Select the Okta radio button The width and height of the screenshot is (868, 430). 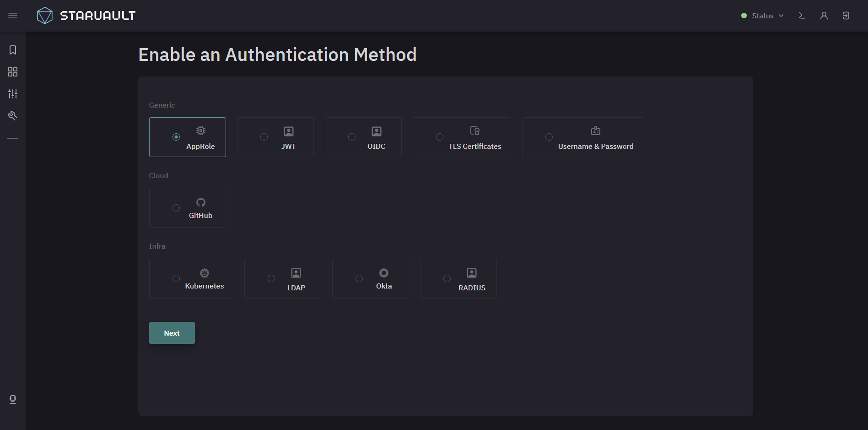[359, 278]
